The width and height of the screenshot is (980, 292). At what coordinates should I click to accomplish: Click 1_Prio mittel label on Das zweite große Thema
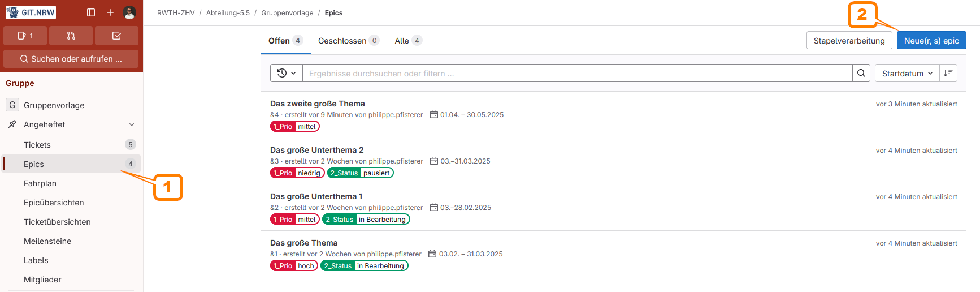pos(295,127)
